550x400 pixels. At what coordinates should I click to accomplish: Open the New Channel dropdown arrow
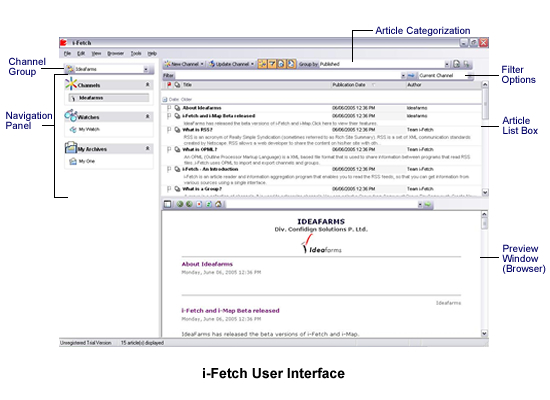pyautogui.click(x=202, y=64)
